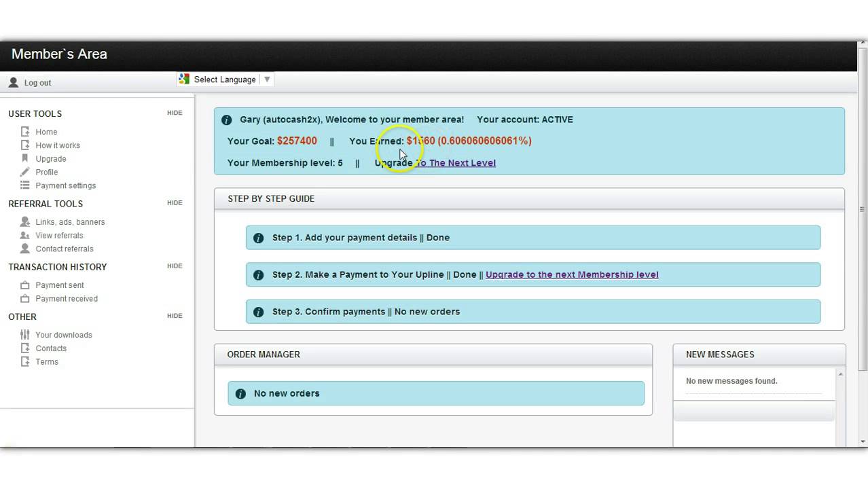Screen dimensions: 868x489
Task: Click the Your Goal amount $257400
Action: [297, 141]
